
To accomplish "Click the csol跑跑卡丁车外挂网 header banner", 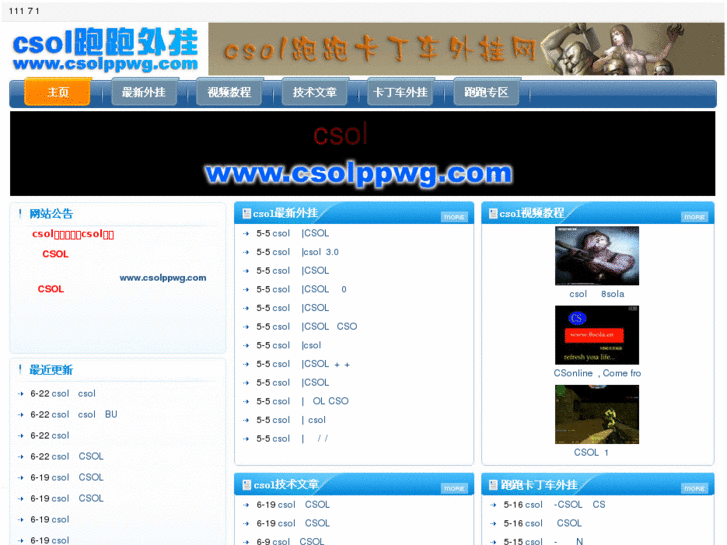I will pos(466,49).
